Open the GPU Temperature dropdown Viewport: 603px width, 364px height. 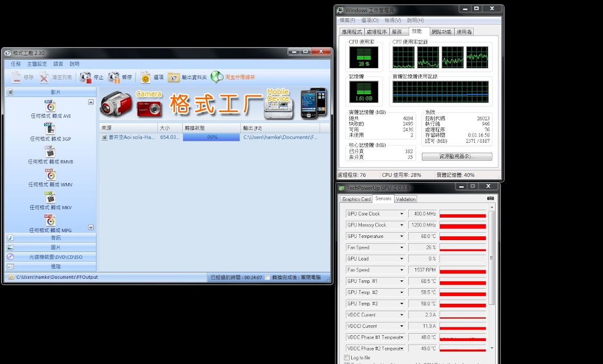tap(401, 236)
